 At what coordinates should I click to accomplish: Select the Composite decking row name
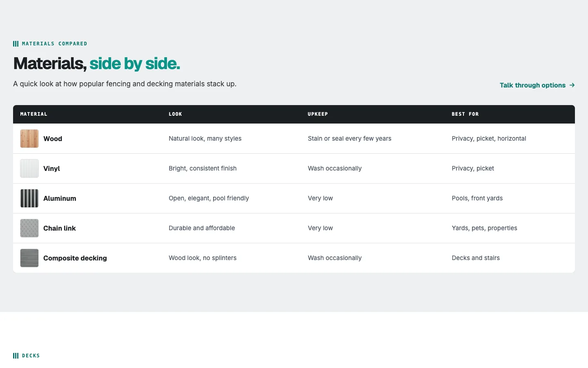(75, 258)
